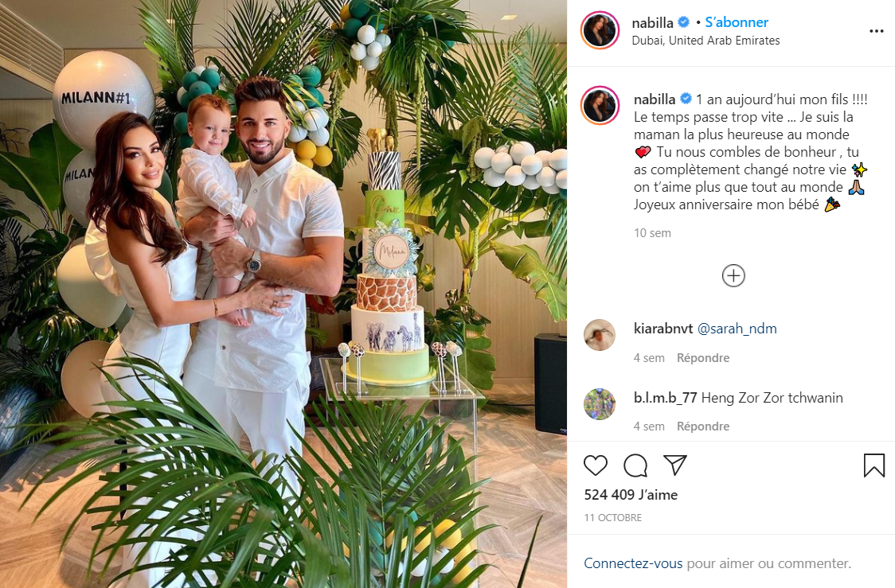
Task: View the 524 409 J'aime likes list
Action: tap(631, 495)
